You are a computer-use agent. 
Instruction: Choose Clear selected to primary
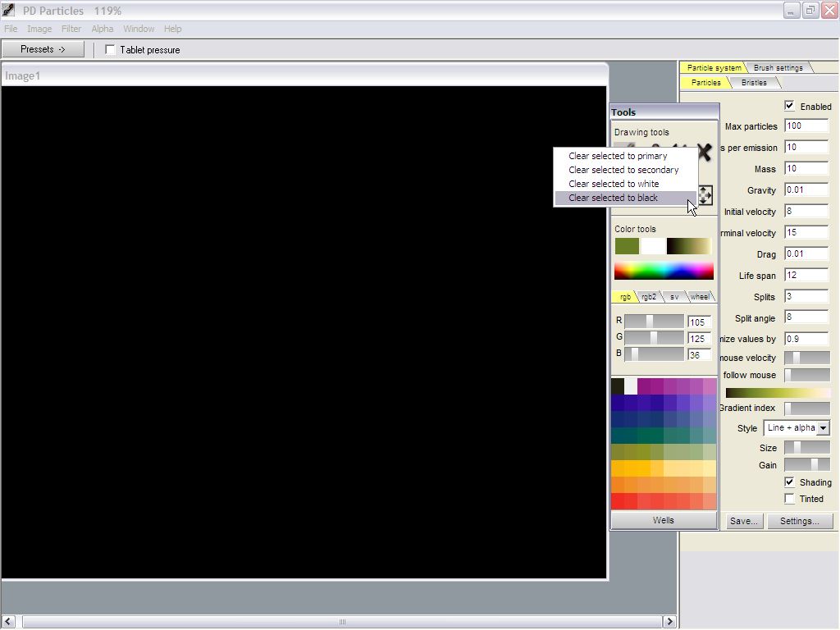[618, 156]
